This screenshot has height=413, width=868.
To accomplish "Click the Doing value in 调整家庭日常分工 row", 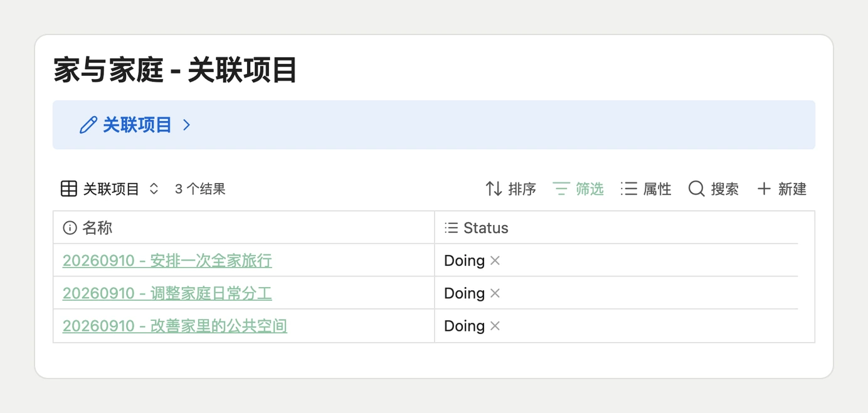I will [x=464, y=293].
